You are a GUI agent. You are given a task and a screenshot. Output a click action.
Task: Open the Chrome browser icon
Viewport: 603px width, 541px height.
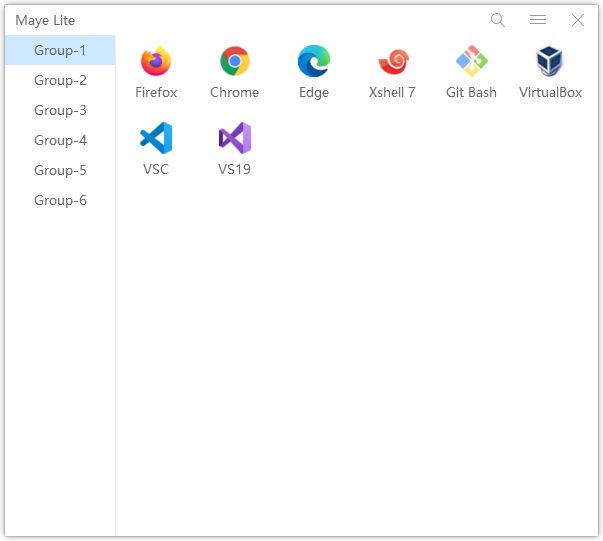(x=235, y=62)
